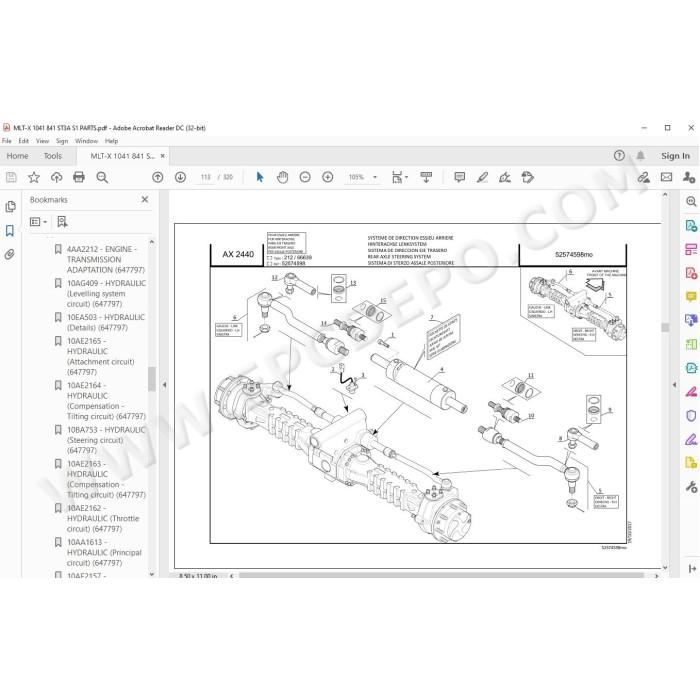
Task: Share a link to the file
Action: point(643,177)
